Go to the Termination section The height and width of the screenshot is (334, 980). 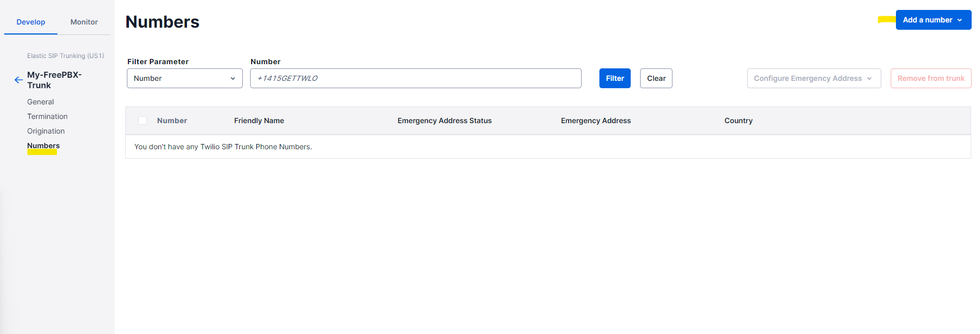(48, 116)
